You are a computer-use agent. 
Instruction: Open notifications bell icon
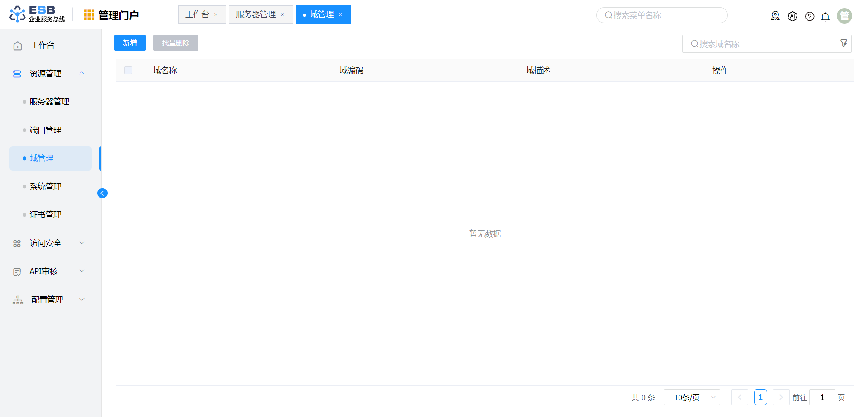825,17
